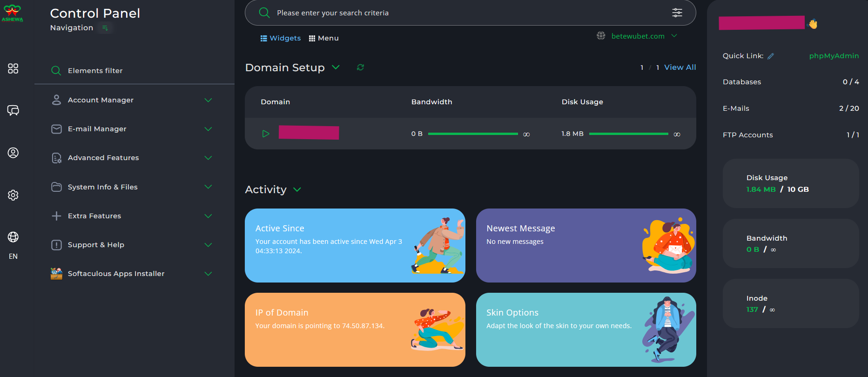Image resolution: width=868 pixels, height=377 pixels.
Task: Click the play arrow icon in domain row
Action: tap(266, 134)
